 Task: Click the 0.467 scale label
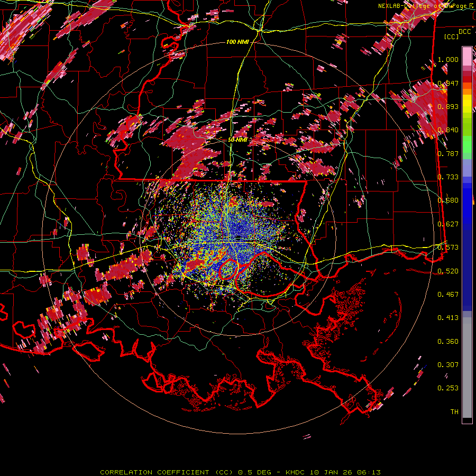click(448, 295)
